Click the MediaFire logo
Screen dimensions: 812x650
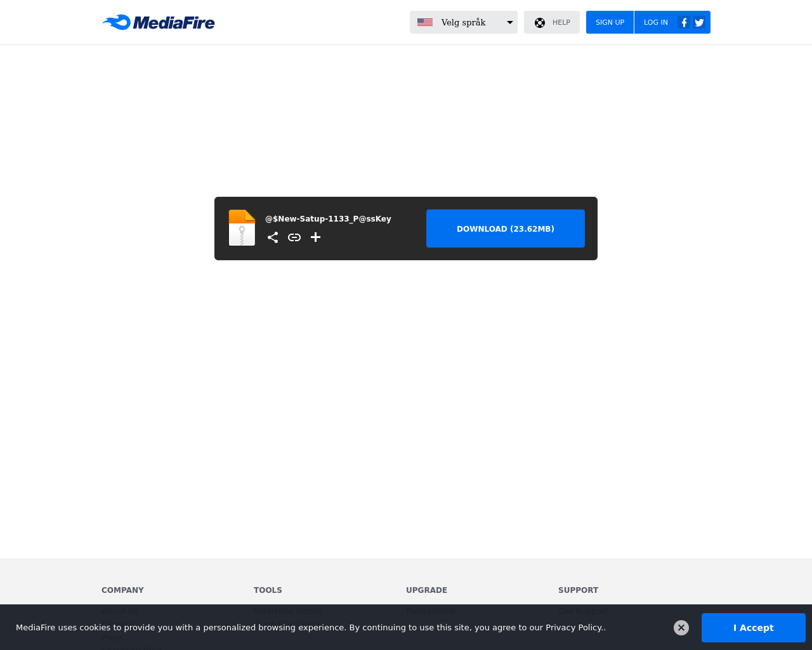pos(159,22)
